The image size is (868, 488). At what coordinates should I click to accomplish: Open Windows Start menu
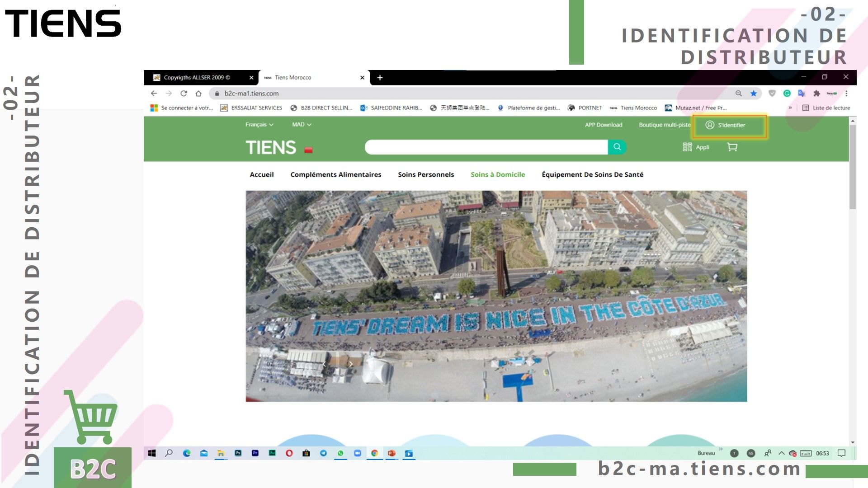click(x=152, y=453)
